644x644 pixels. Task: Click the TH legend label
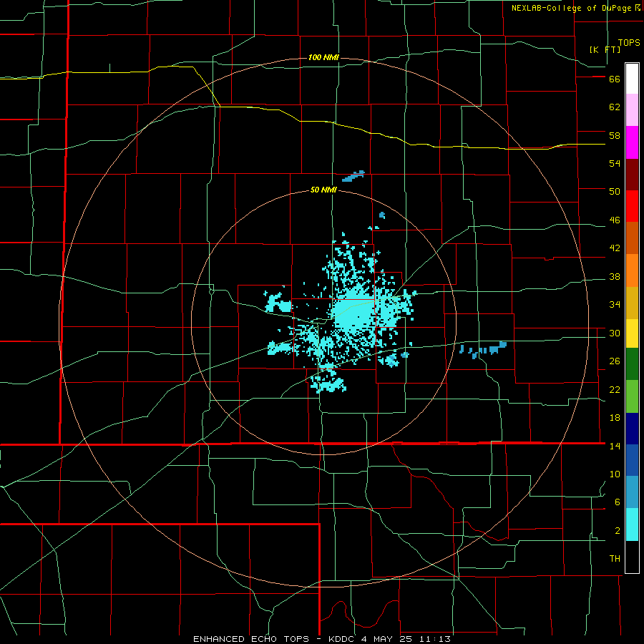(x=615, y=559)
